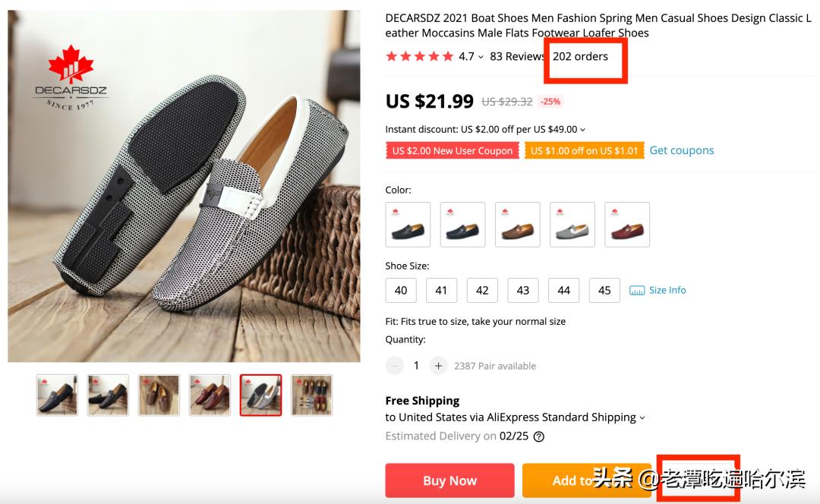The image size is (820, 504).
Task: Pick the brown shoe color option
Action: (x=518, y=225)
